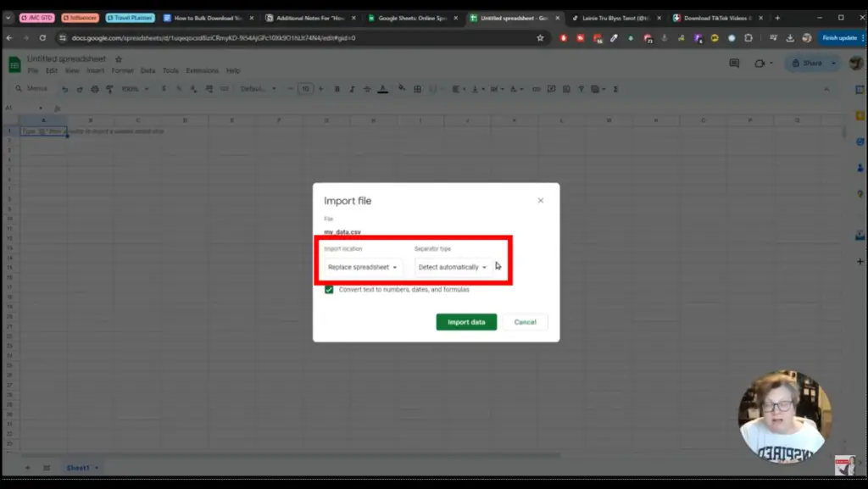Star the Untitled spreadsheet
The width and height of the screenshot is (868, 489).
pyautogui.click(x=118, y=59)
